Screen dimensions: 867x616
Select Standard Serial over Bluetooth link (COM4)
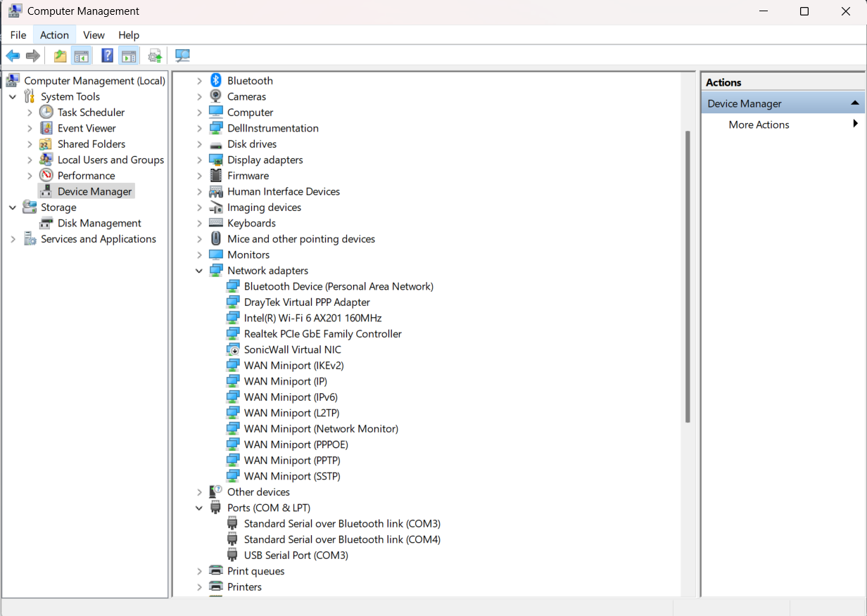pyautogui.click(x=342, y=539)
